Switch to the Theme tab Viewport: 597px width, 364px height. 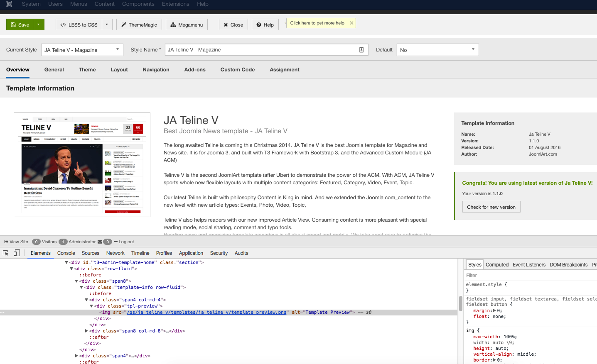point(87,70)
